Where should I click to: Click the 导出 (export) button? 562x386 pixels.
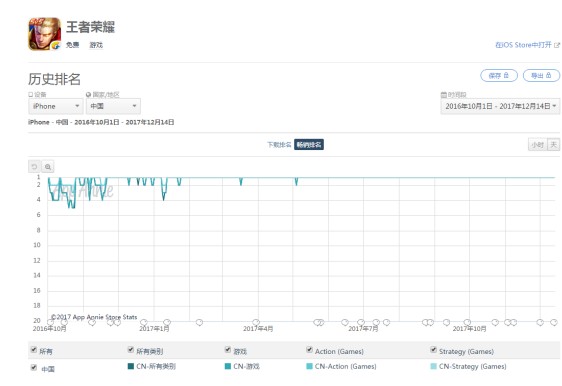pyautogui.click(x=541, y=76)
